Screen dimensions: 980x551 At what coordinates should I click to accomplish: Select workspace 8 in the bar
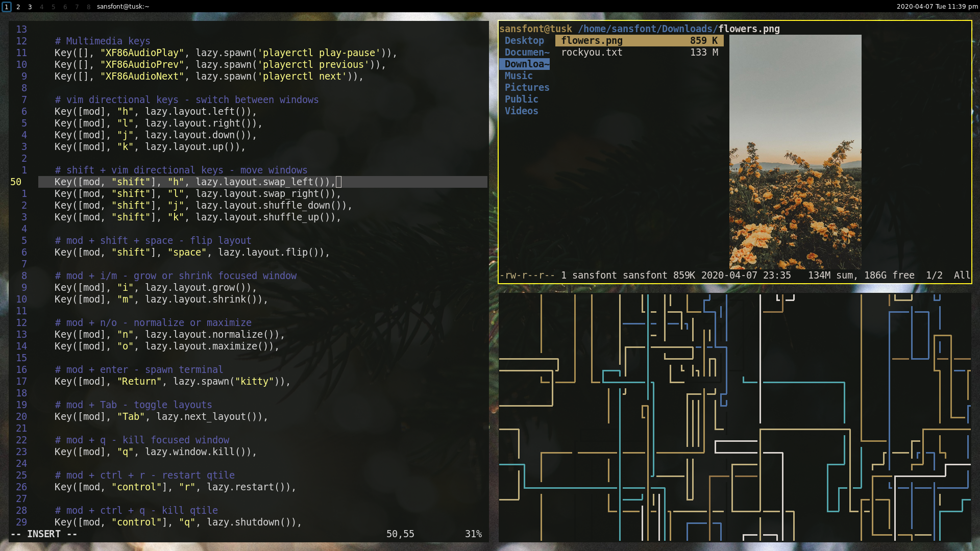pos(88,7)
